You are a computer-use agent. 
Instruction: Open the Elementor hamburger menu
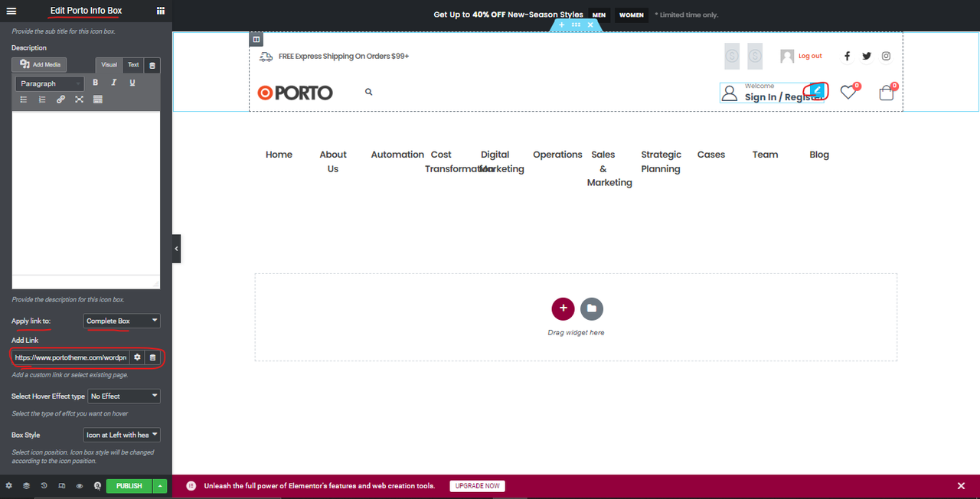pyautogui.click(x=11, y=11)
